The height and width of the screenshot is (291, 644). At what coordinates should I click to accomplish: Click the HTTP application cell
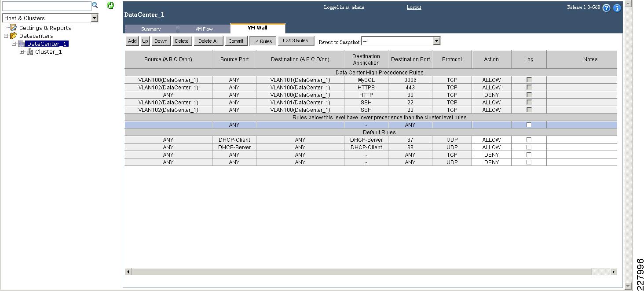[x=366, y=95]
